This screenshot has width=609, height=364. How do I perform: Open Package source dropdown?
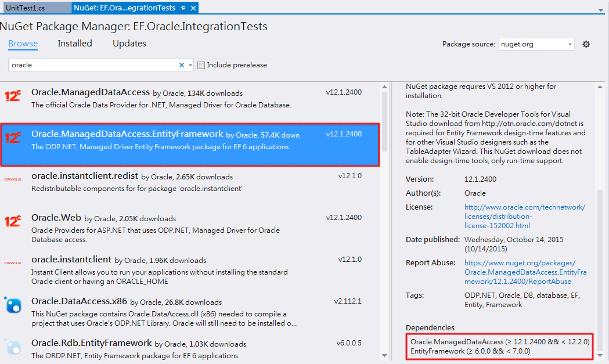point(536,44)
